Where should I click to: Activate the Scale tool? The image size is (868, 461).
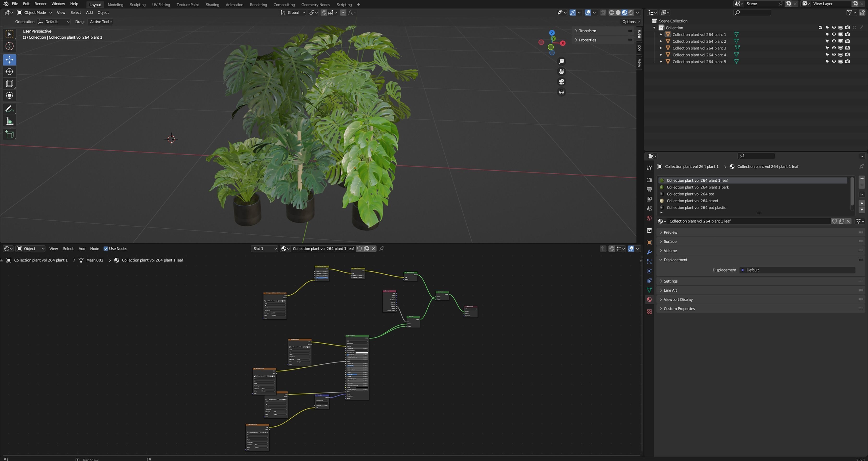9,83
